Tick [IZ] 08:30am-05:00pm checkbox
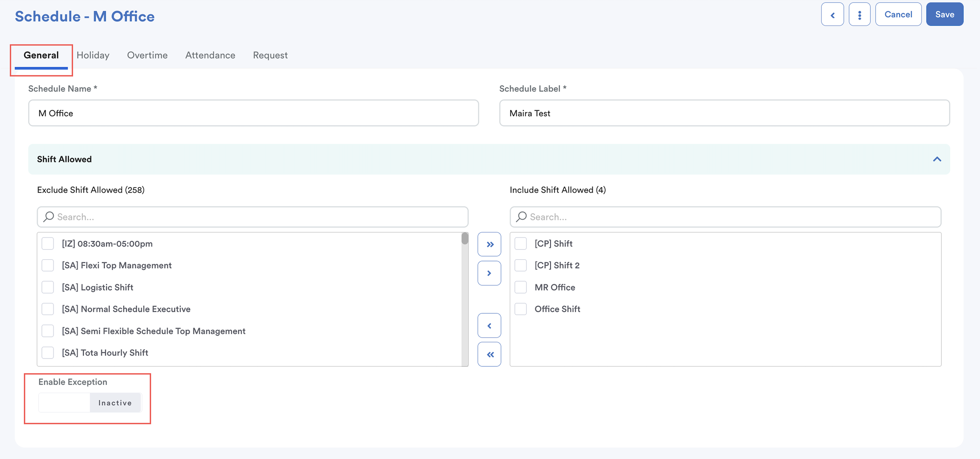 pos(48,244)
